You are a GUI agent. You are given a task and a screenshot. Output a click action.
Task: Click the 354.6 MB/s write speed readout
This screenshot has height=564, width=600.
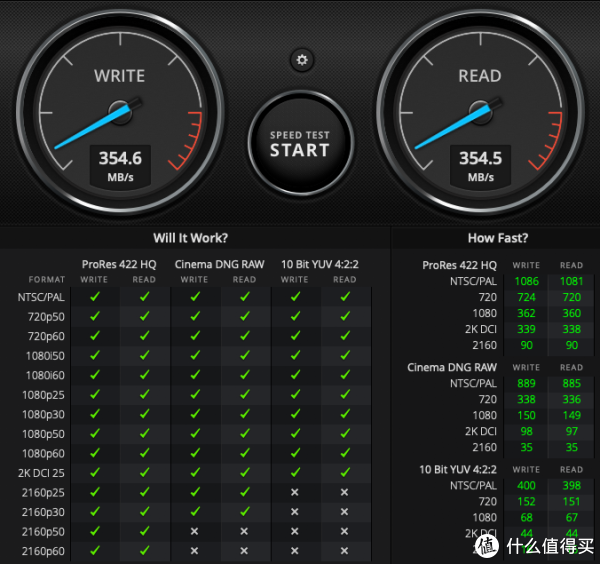(x=120, y=167)
